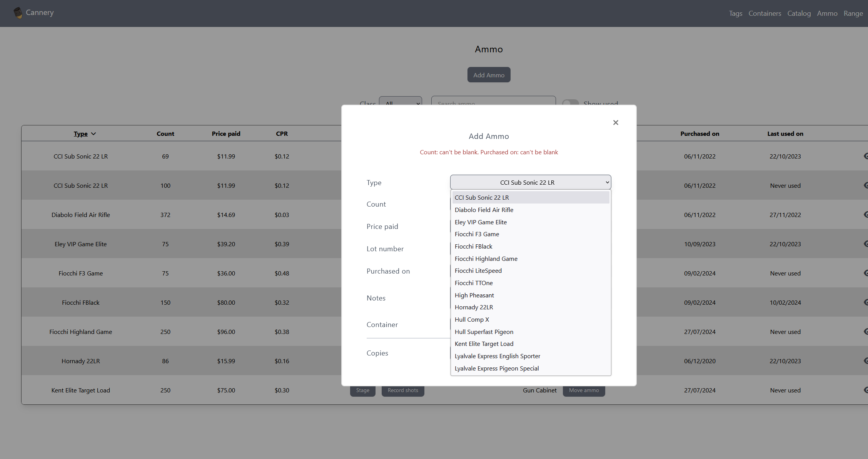Click eye icon for Diabolo Field row

pyautogui.click(x=865, y=215)
